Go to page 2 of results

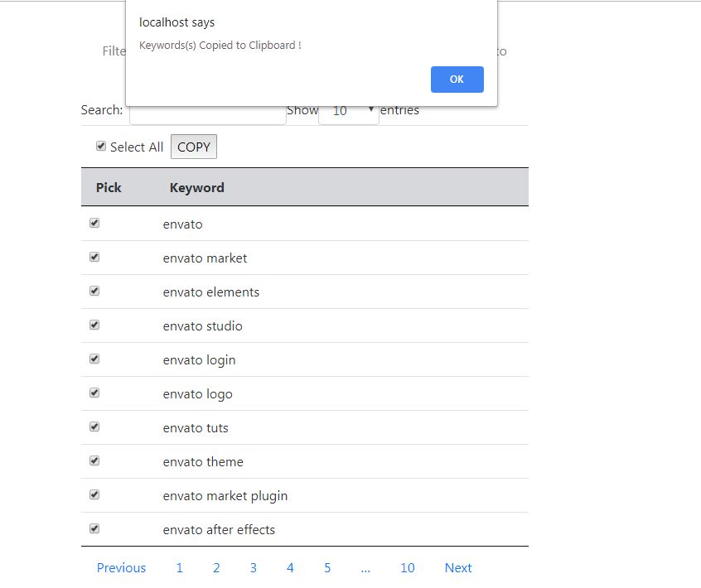pos(216,568)
